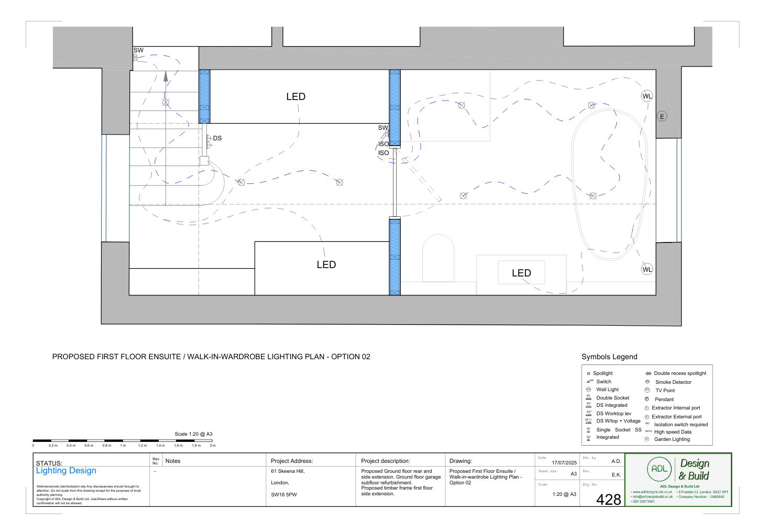Select the lower WL wall light symbol

(x=647, y=269)
